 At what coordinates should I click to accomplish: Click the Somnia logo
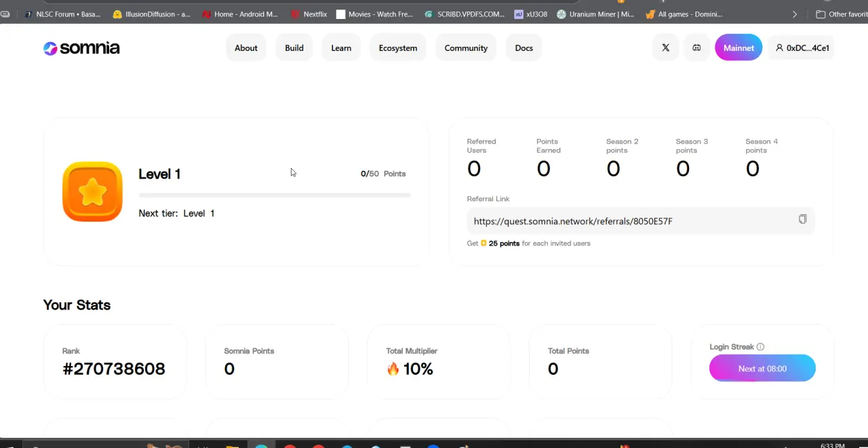(81, 48)
